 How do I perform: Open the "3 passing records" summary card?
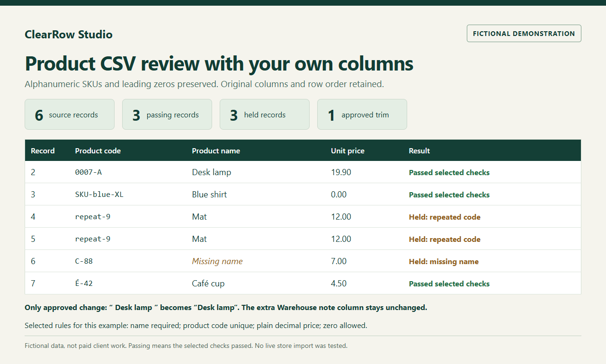point(167,115)
